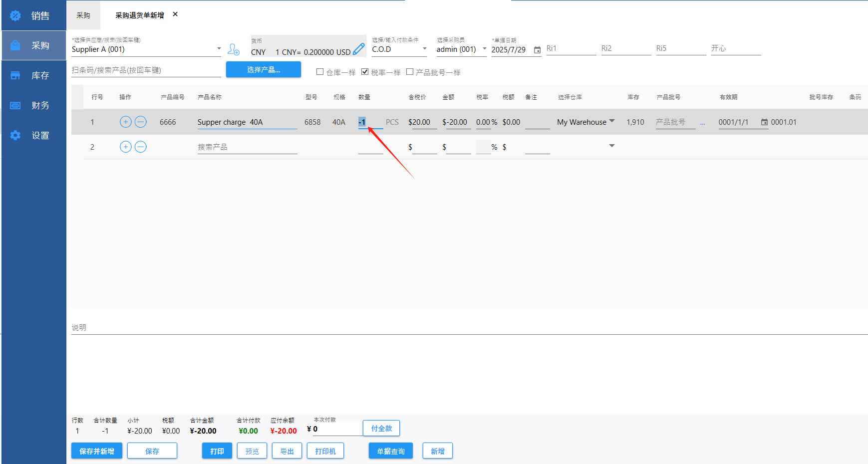Uncheck the 税率一样 checkbox
This screenshot has height=464, width=868.
[x=365, y=72]
